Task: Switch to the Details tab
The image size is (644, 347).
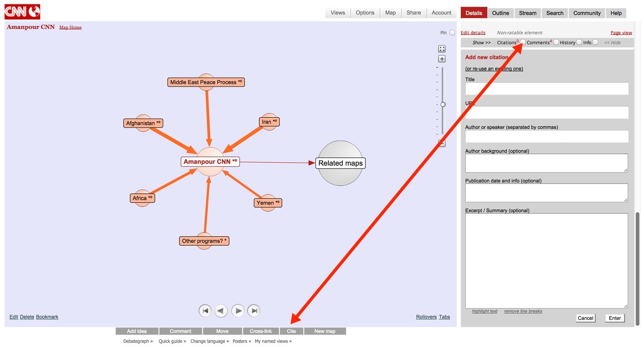Action: tap(474, 13)
